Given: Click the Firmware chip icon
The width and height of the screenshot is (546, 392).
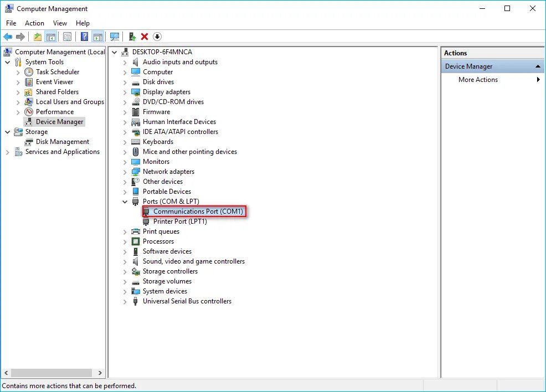Looking at the screenshot, I should click(x=136, y=112).
